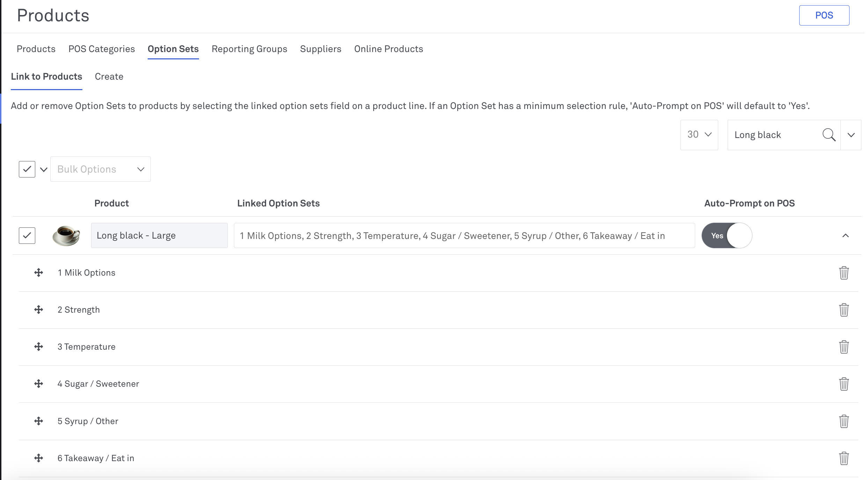
Task: Click the 3 Temperature row text
Action: pos(86,347)
